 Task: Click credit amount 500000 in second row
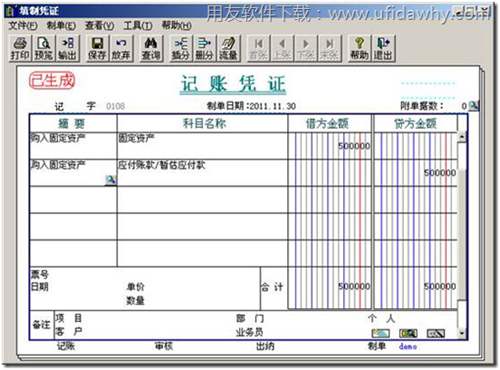tap(440, 173)
